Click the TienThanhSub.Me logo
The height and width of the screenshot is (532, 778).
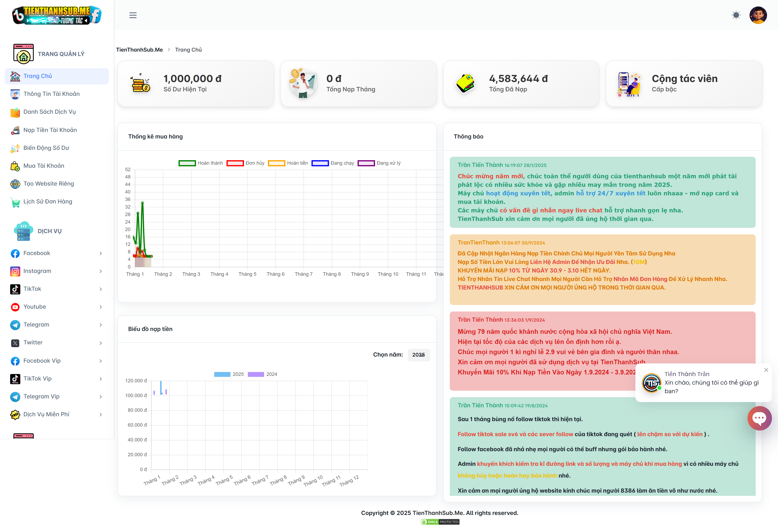[57, 15]
